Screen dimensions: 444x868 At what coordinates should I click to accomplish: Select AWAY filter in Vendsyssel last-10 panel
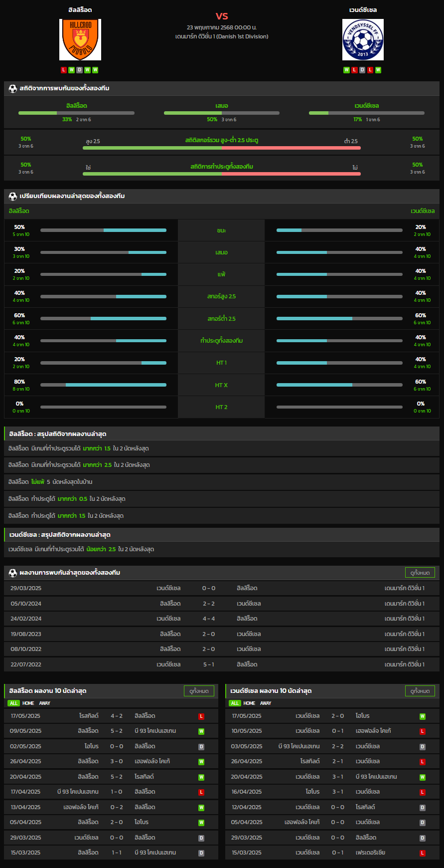tap(266, 703)
